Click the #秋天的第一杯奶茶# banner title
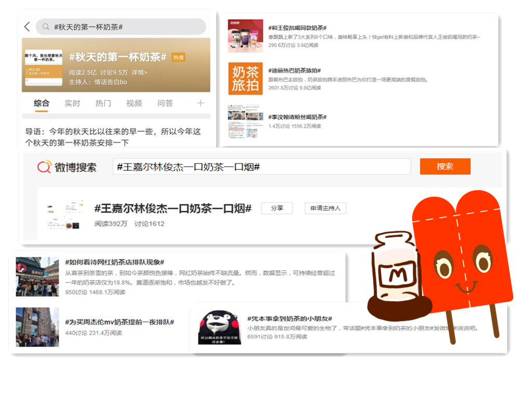The image size is (532, 399). pos(118,57)
